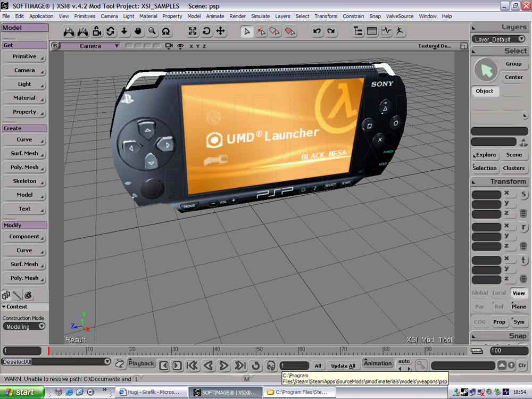Screen dimensions: 532x399
Task: Open the Modeling construction mode dropdown
Action: click(x=24, y=327)
